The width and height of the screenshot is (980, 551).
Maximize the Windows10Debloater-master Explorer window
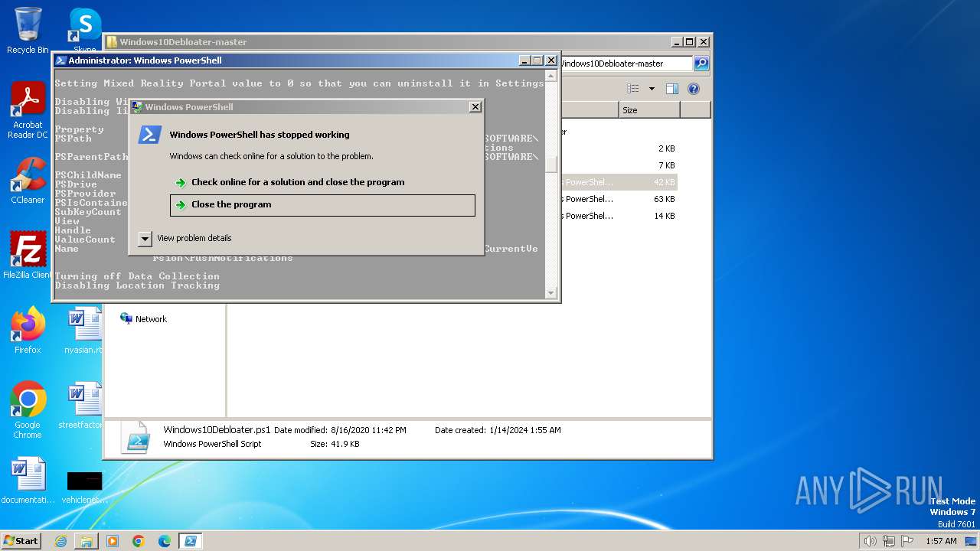[689, 42]
